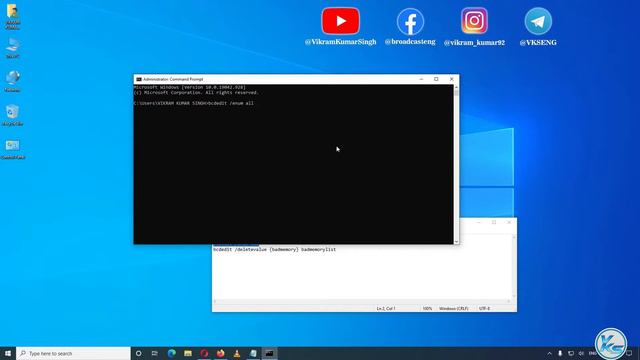Launch Firefox from the taskbar
Viewport: 640px width, 360px height.
click(220, 353)
